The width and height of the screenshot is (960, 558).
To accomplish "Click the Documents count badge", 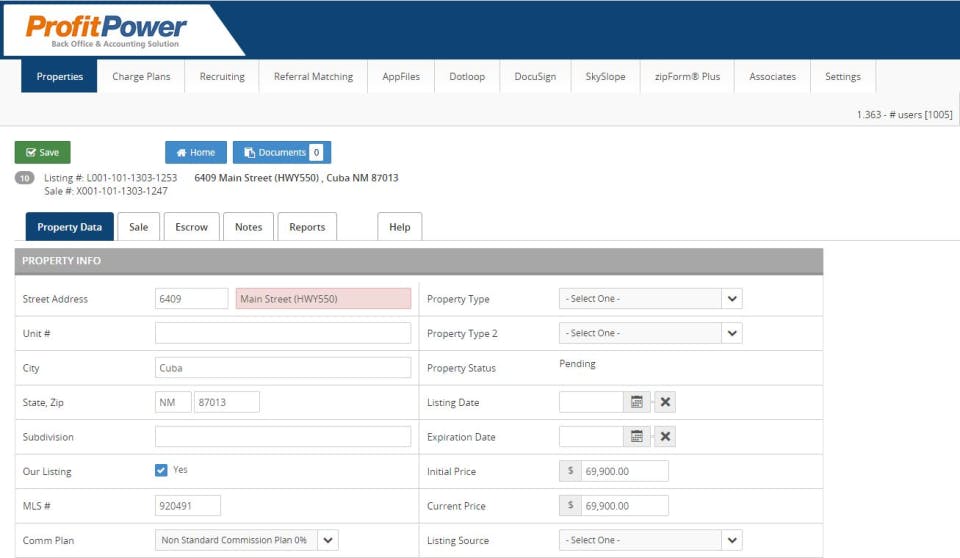I will click(x=316, y=153).
